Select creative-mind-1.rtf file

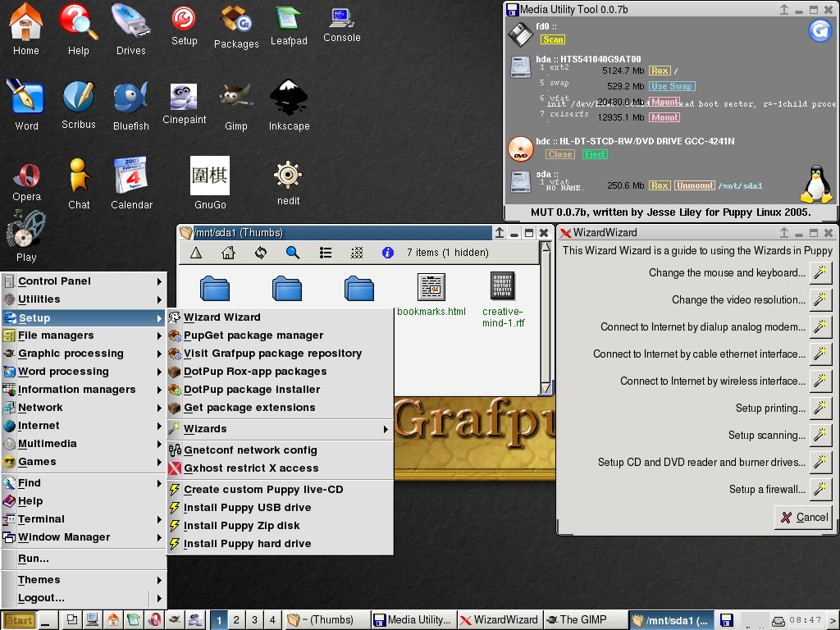[x=503, y=299]
